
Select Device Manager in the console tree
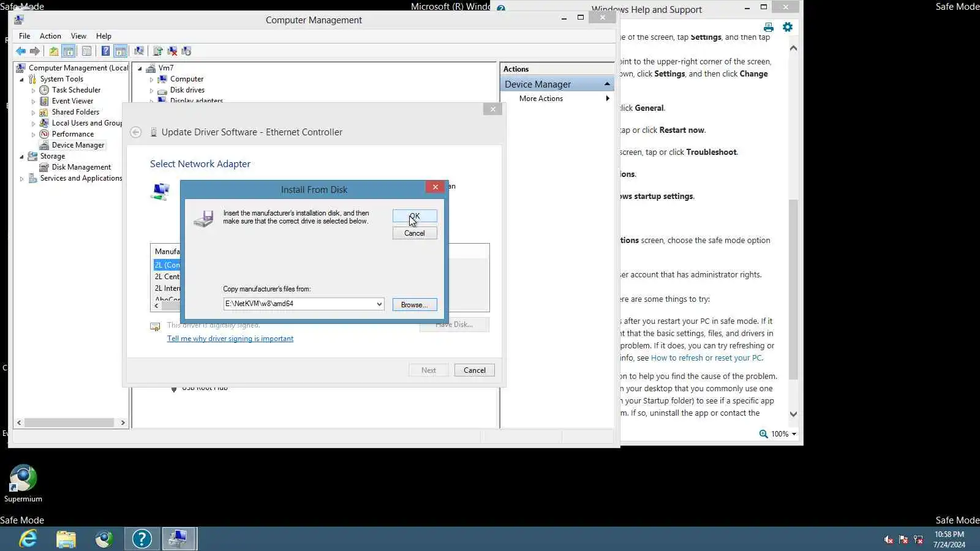[78, 145]
